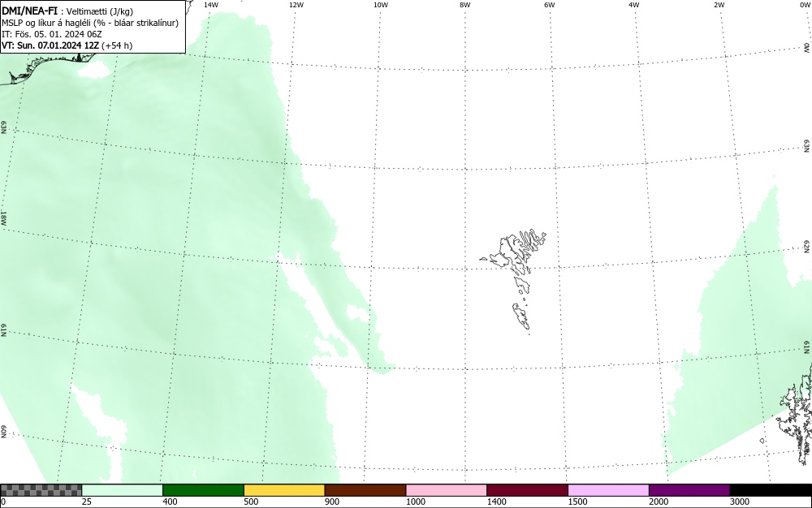Screen dimensions: 812x508
Task: Click the southernmost Faroe island, Suðuroy
Action: click(x=521, y=316)
